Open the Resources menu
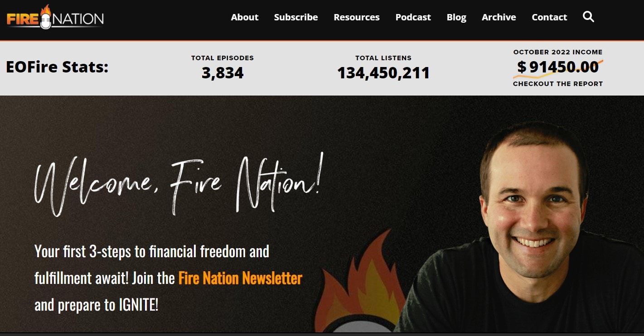The image size is (644, 336). (x=357, y=17)
